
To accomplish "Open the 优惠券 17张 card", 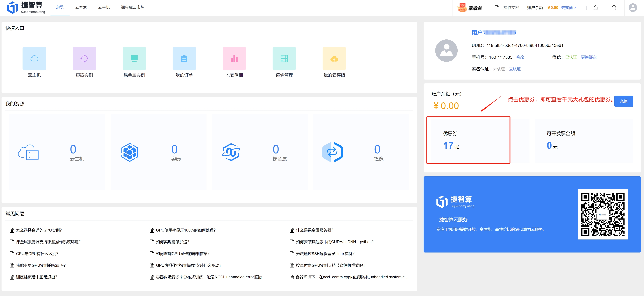I will point(468,140).
